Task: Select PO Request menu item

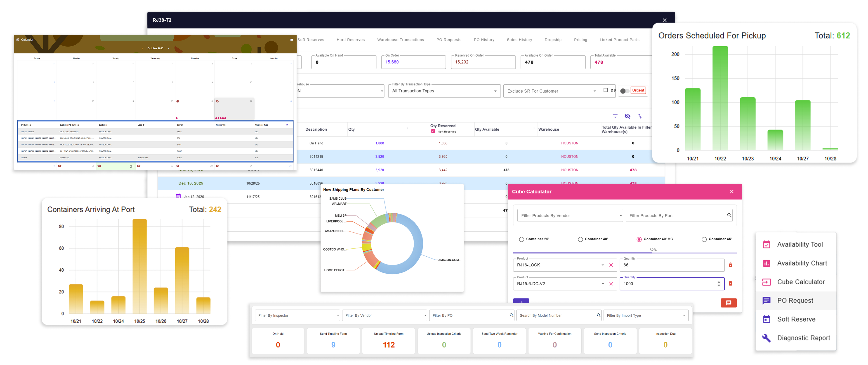Action: tap(795, 300)
